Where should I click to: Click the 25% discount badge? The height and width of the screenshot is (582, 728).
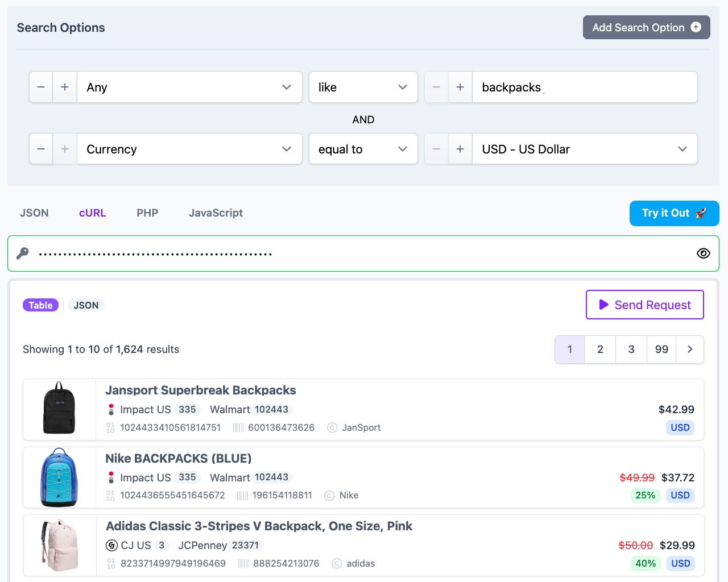[646, 495]
